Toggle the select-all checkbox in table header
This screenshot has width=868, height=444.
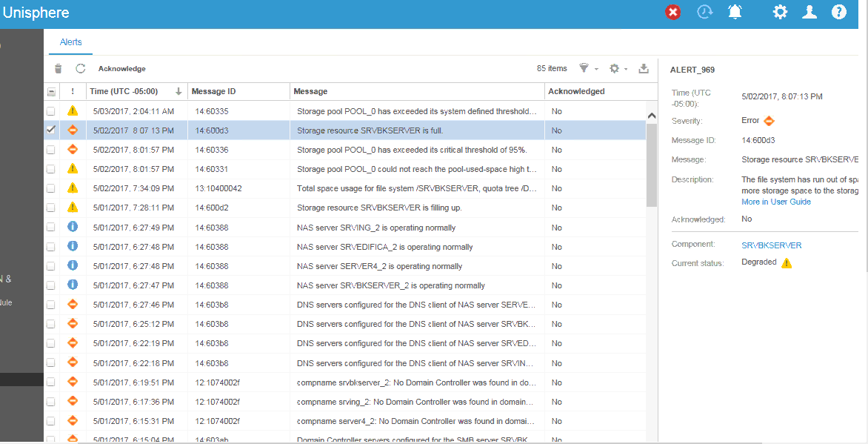tap(51, 92)
